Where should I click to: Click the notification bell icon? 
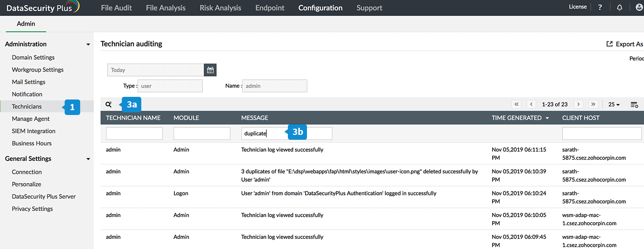[619, 8]
